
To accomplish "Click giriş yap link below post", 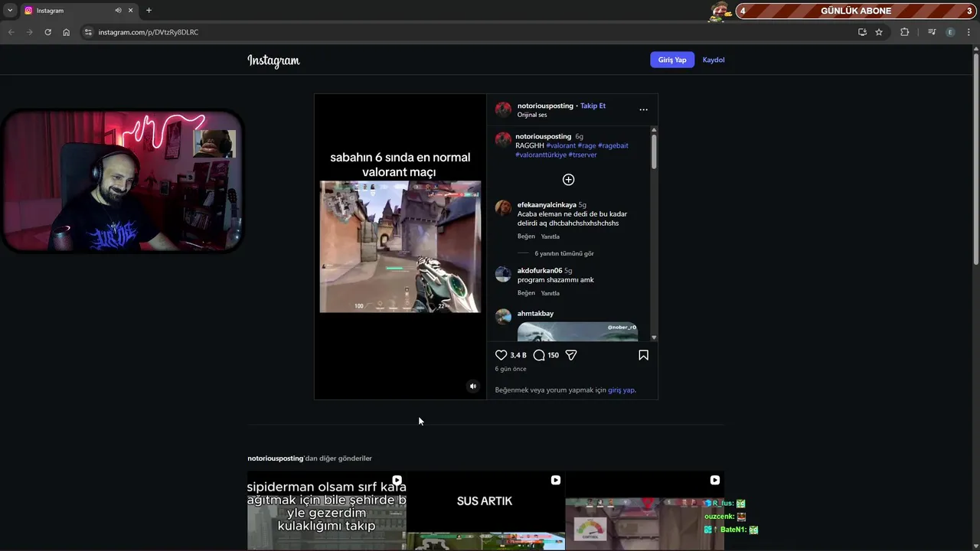I will [621, 390].
